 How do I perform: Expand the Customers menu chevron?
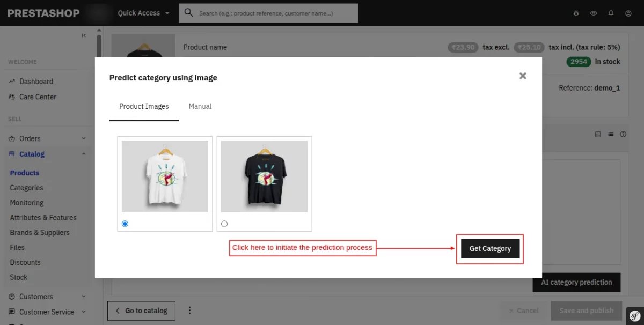click(84, 297)
